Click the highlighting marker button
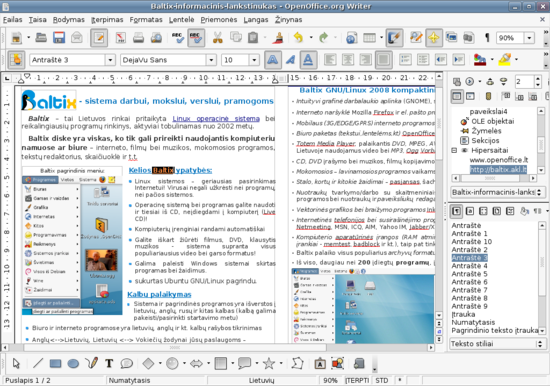The height and width of the screenshot is (386, 550). point(505,60)
